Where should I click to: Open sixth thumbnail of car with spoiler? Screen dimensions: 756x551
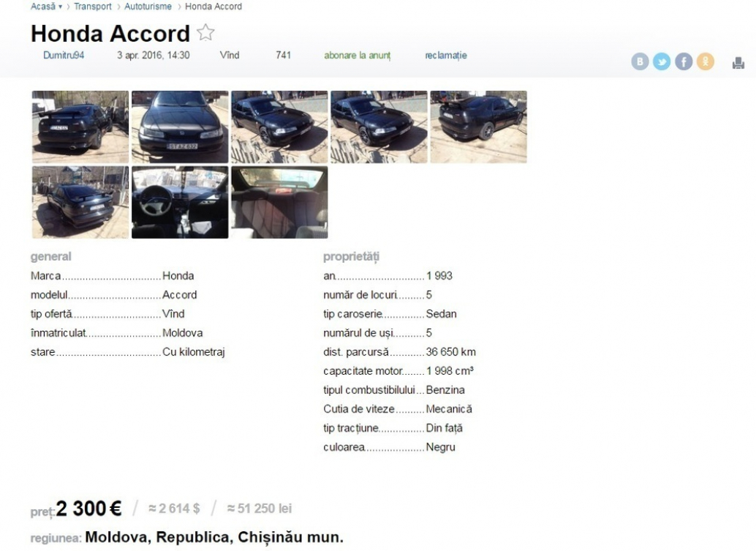80,202
